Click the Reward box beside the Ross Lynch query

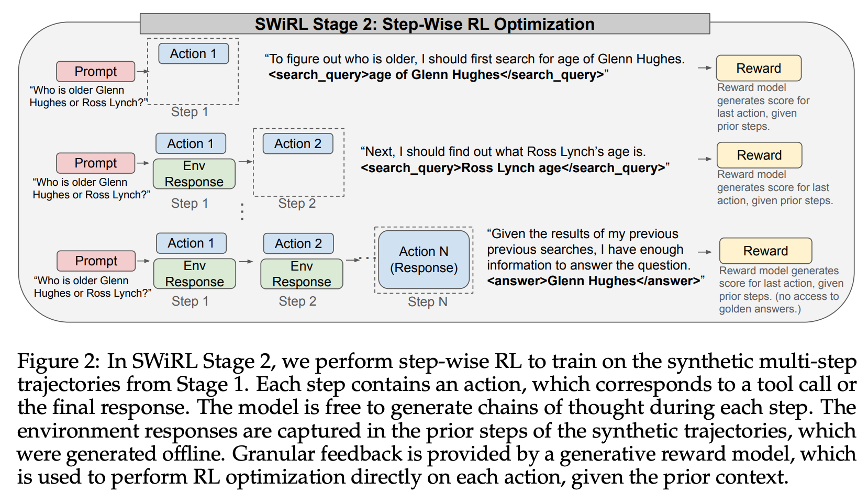(x=759, y=155)
